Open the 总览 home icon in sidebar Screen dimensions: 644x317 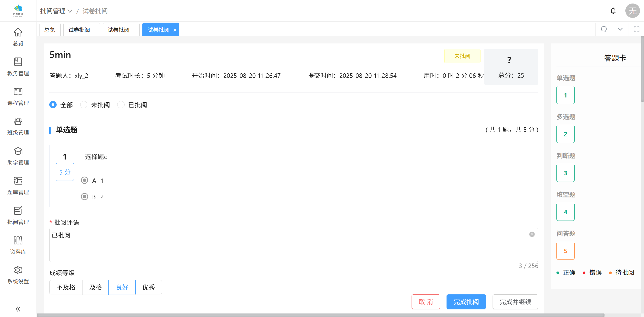[x=18, y=32]
